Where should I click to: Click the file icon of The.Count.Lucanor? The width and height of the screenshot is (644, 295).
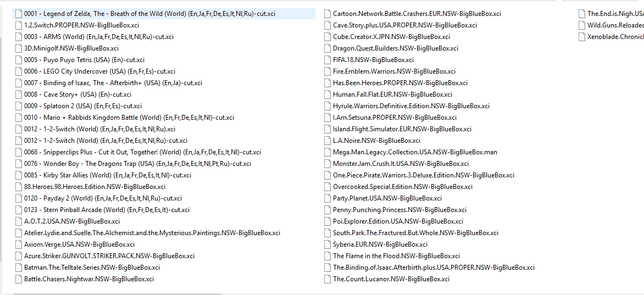(327, 278)
